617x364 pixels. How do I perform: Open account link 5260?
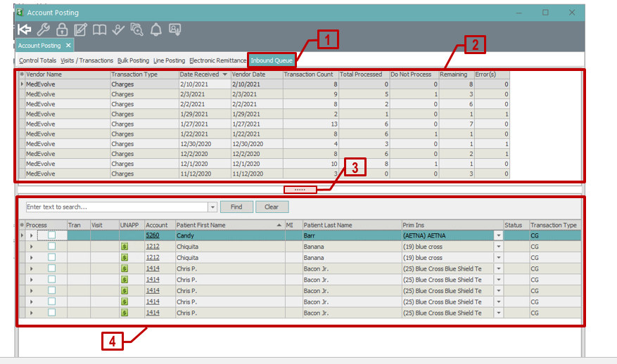[153, 235]
